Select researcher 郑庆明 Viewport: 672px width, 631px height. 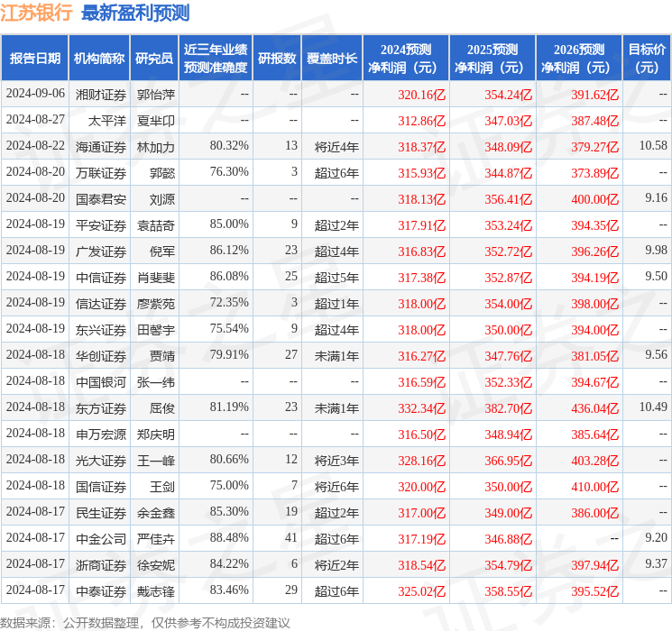[156, 434]
